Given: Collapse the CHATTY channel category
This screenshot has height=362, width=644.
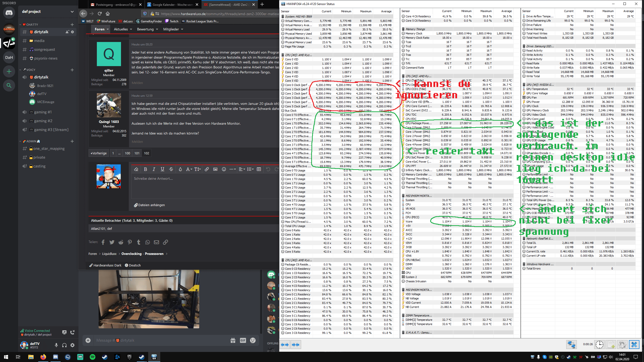Looking at the screenshot, I should point(32,25).
